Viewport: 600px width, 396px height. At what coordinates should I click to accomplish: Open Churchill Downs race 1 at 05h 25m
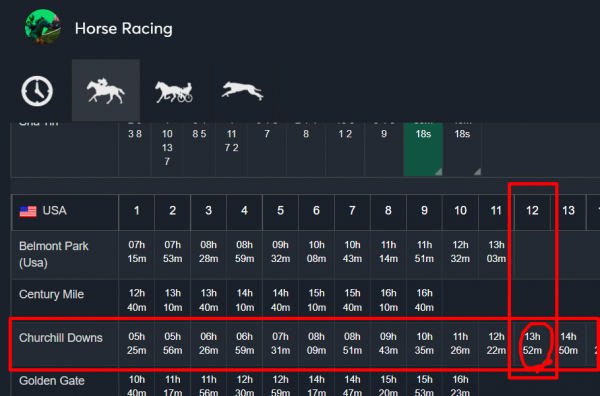[x=137, y=344]
